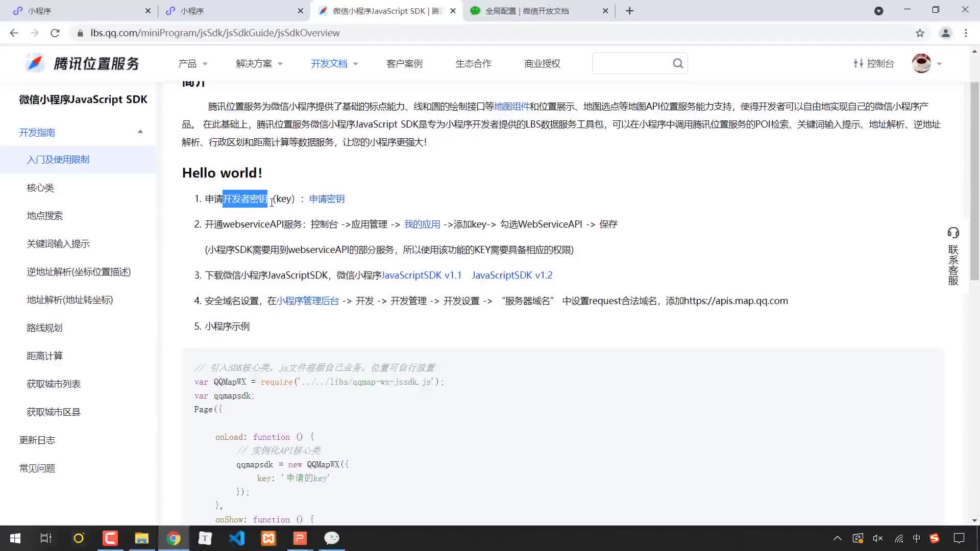
Task: Select 距离计算 in sidebar
Action: pyautogui.click(x=45, y=356)
